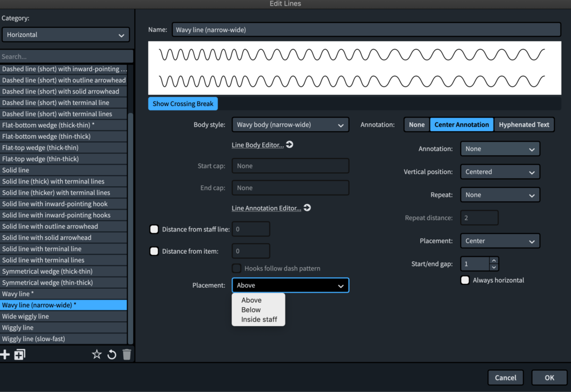Select 'Solid line with terminal lines' entry
The height and width of the screenshot is (392, 571).
click(64, 260)
